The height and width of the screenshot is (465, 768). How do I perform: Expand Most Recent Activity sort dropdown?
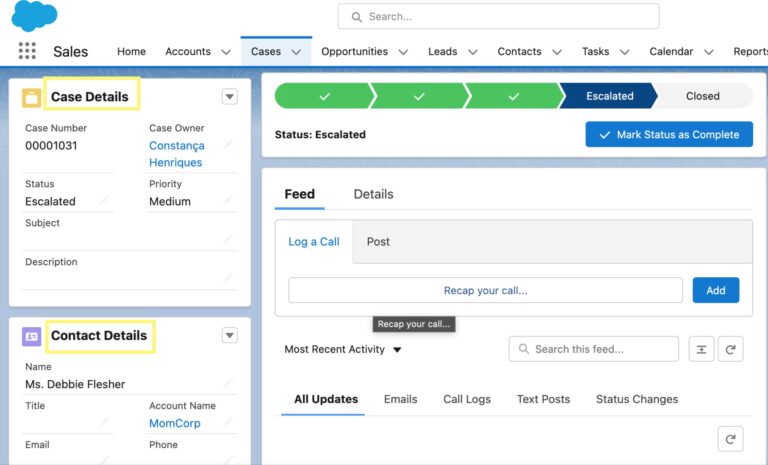point(397,350)
